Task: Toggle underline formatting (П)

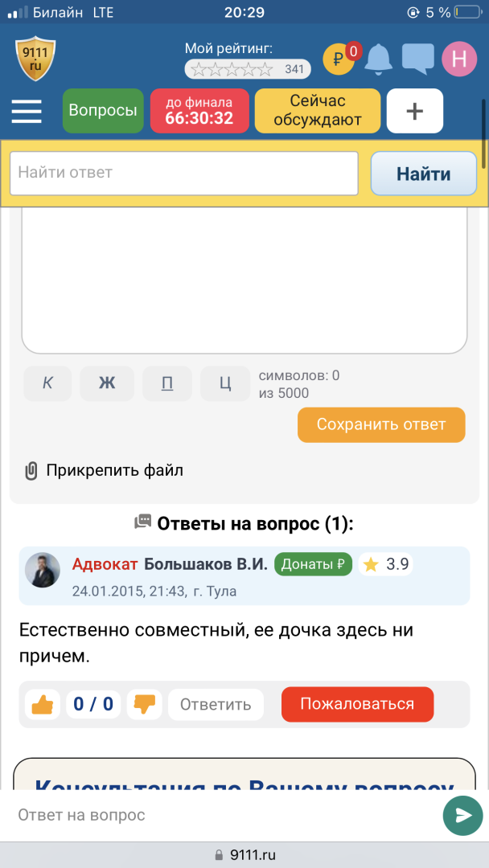Action: (x=167, y=383)
